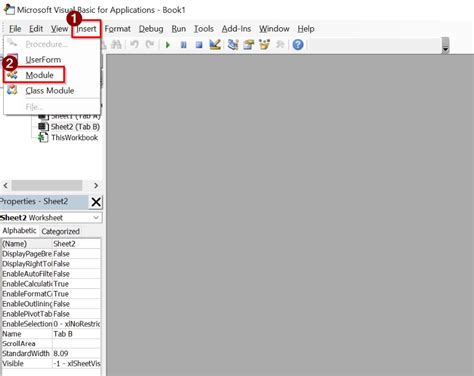Click disabled File... menu entry

coord(34,107)
